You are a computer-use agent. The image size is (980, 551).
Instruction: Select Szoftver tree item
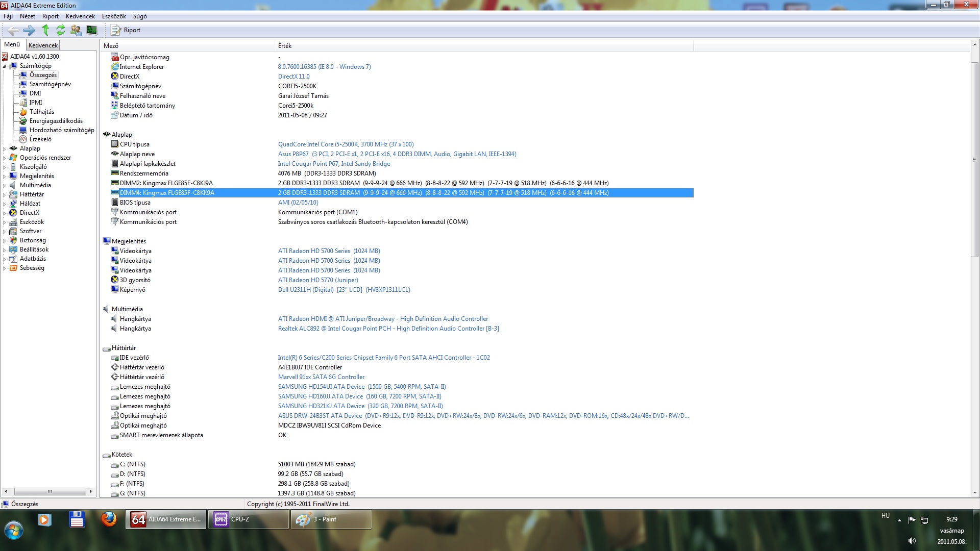pyautogui.click(x=30, y=231)
